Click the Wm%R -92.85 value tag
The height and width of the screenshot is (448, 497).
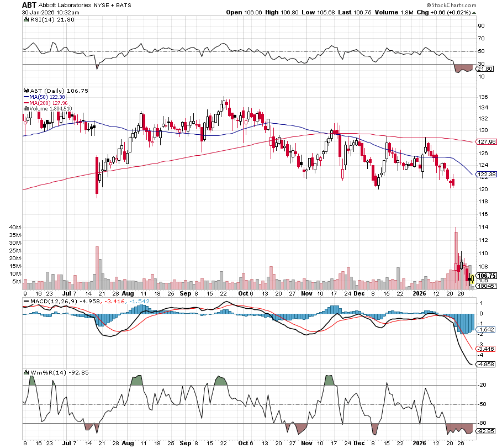pyautogui.click(x=485, y=431)
